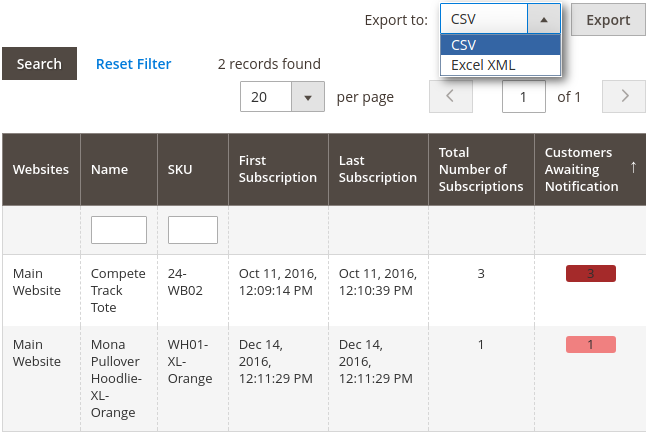Image resolution: width=649 pixels, height=436 pixels.
Task: Select Excel XML export format option
Action: (500, 65)
